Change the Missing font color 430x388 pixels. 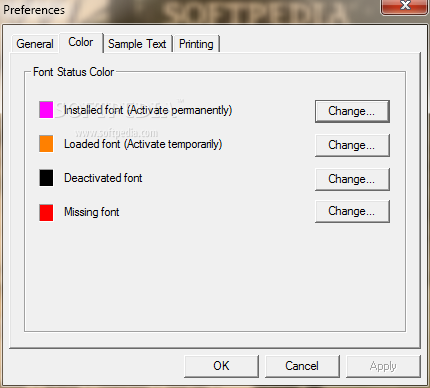click(352, 211)
